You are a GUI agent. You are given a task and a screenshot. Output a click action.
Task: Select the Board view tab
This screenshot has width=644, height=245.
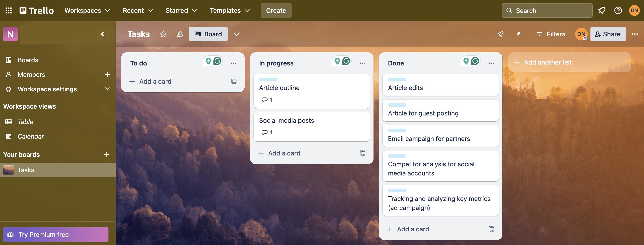[x=208, y=34]
